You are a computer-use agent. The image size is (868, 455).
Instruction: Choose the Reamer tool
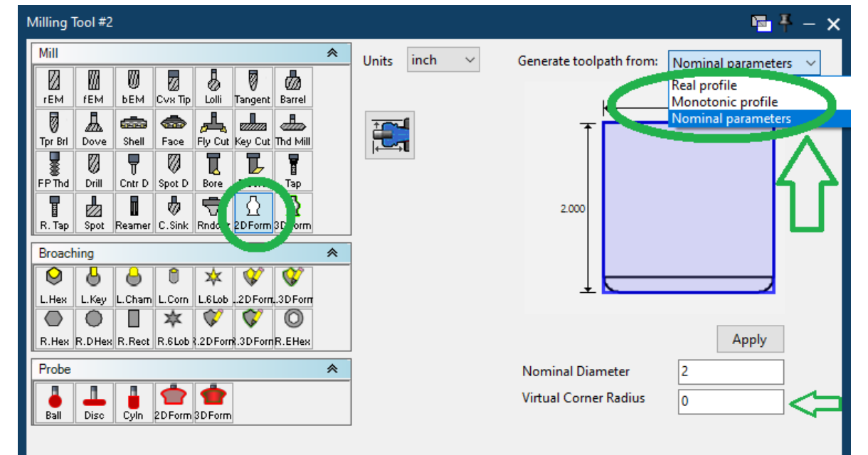click(x=134, y=213)
